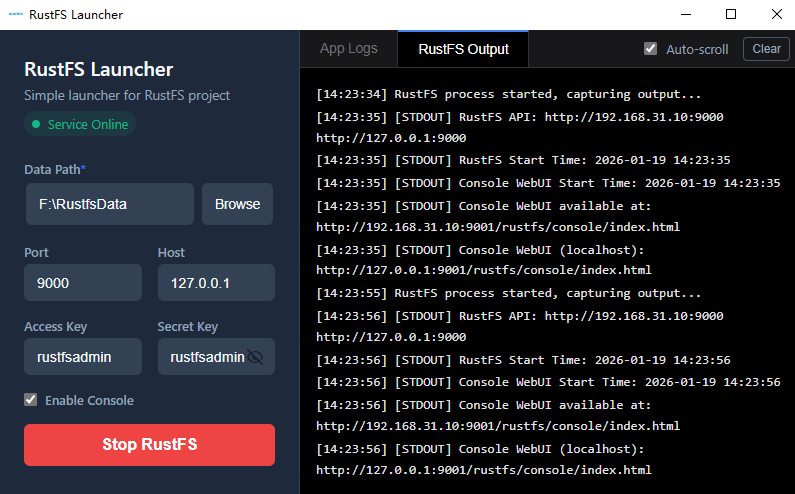Viewport: 795px width, 494px height.
Task: Disable the Enable Console checkbox
Action: pyautogui.click(x=32, y=400)
